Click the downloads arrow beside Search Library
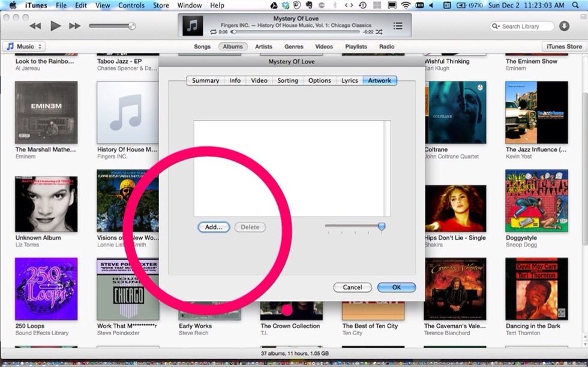 pos(563,26)
